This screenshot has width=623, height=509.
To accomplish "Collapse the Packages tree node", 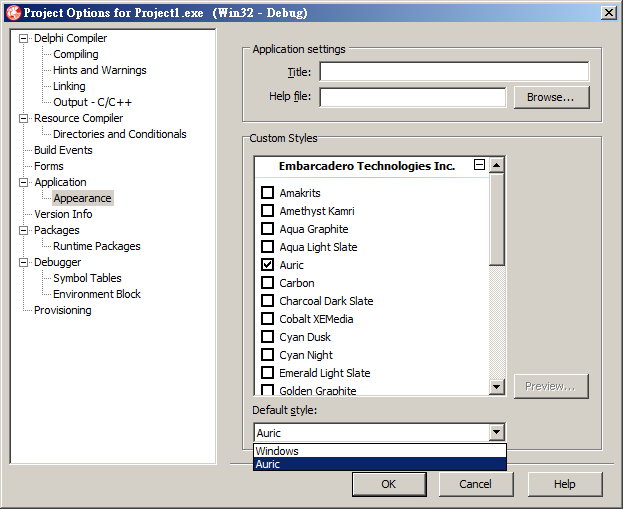I will click(23, 230).
